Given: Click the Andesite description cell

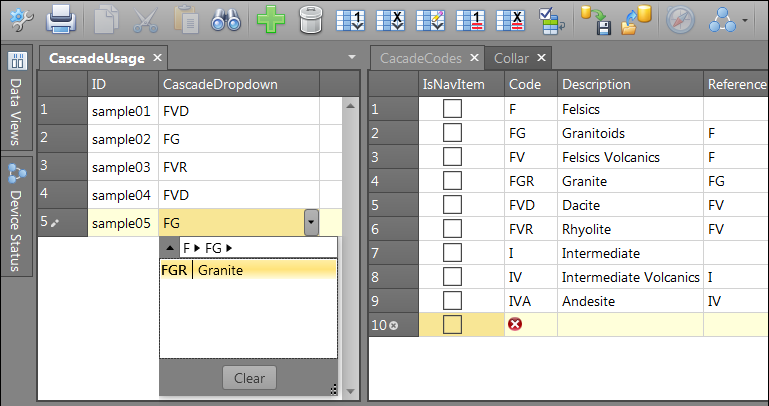Looking at the screenshot, I should tap(630, 301).
